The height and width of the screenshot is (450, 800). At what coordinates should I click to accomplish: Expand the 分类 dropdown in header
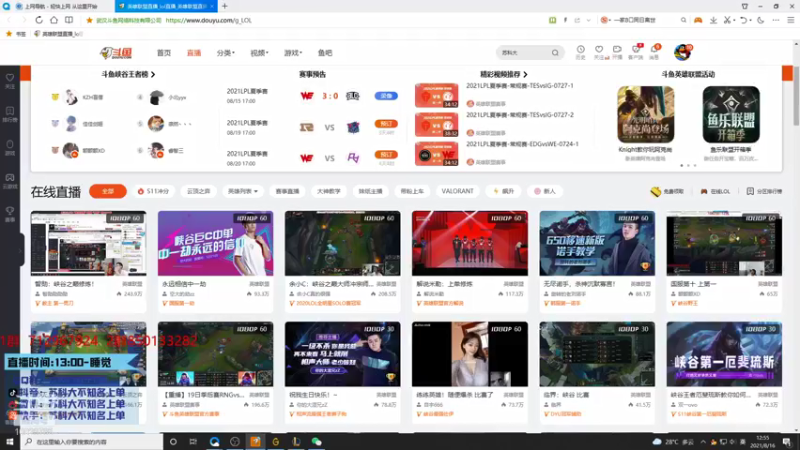(226, 53)
